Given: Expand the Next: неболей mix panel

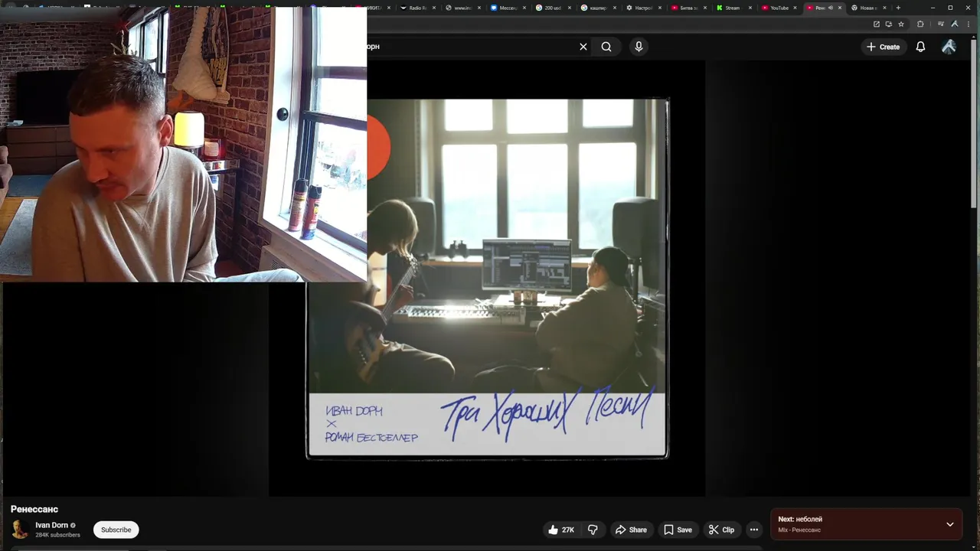Looking at the screenshot, I should pos(950,524).
